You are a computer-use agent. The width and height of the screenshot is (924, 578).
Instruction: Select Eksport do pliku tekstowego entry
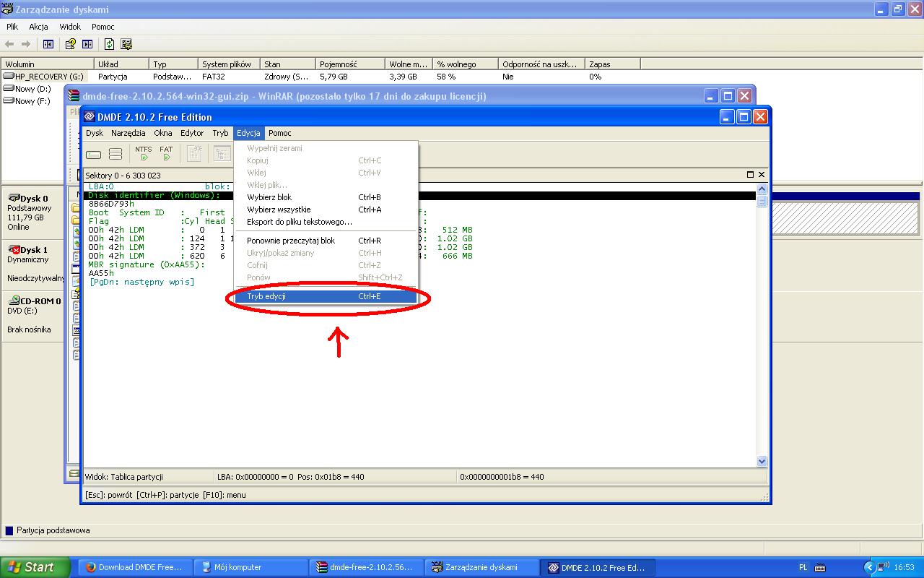(x=326, y=222)
